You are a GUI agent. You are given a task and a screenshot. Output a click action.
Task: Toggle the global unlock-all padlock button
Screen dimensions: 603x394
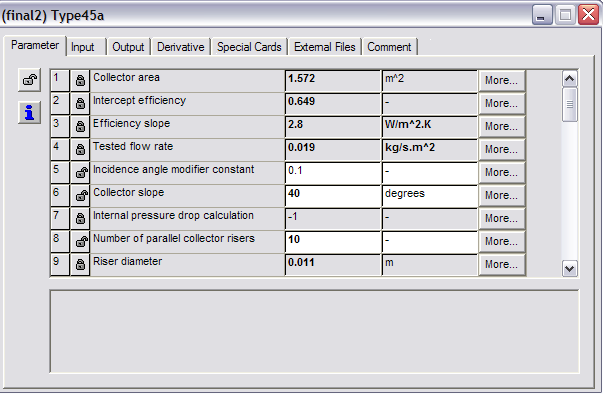coord(29,80)
